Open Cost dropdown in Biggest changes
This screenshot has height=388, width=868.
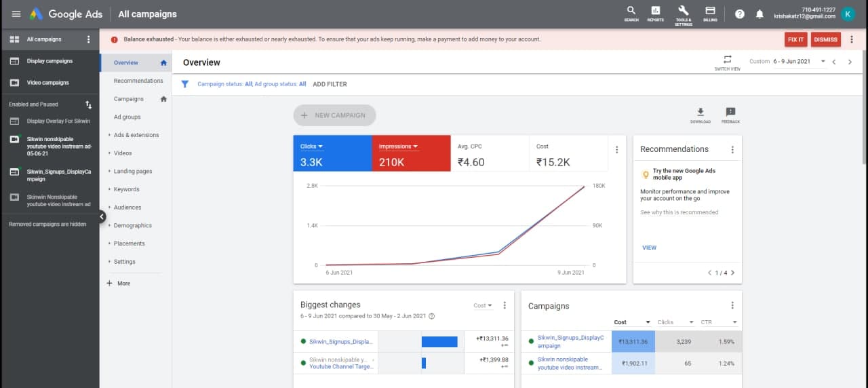pyautogui.click(x=483, y=305)
